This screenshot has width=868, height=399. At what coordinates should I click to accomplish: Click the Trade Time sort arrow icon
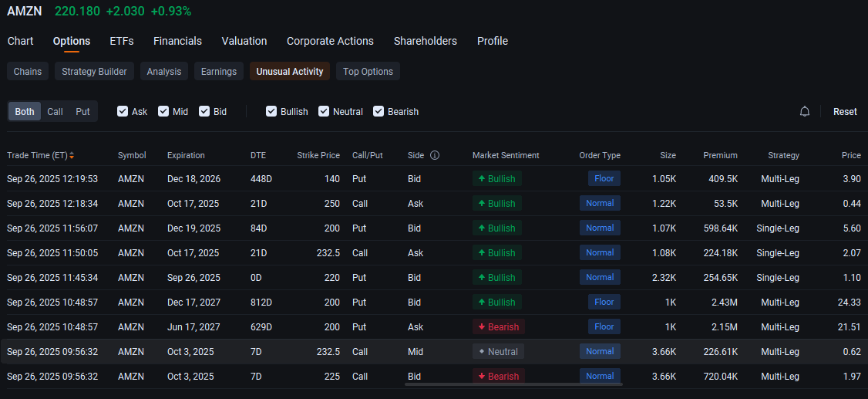coord(72,156)
